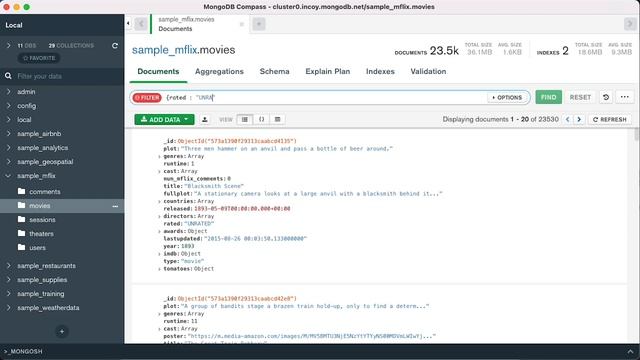Focus the query filter input field
This screenshot has height=360, width=640.
click(325, 98)
